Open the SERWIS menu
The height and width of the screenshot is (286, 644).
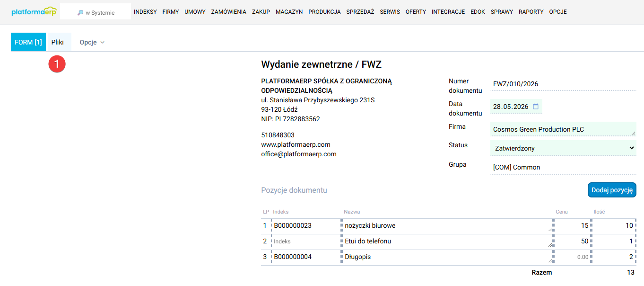click(390, 12)
